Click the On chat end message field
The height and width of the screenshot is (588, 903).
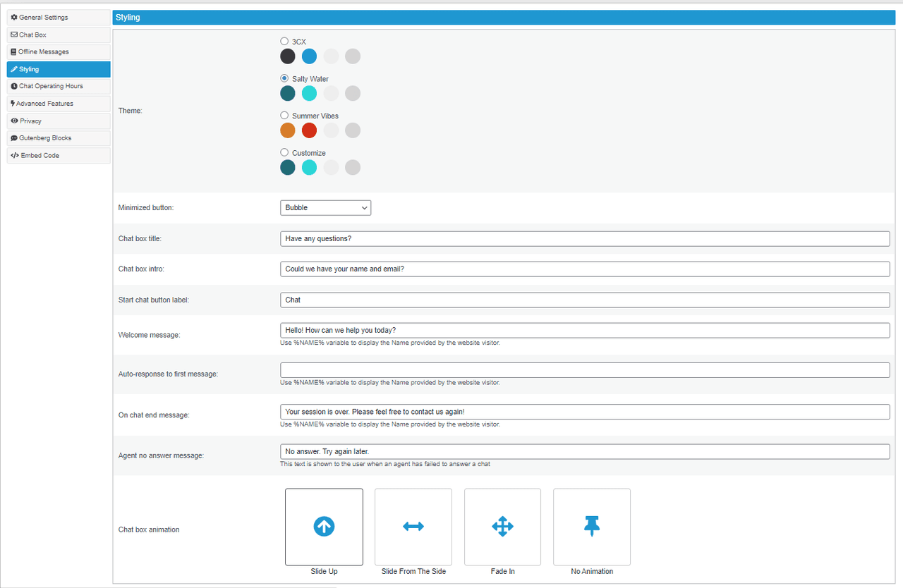585,411
